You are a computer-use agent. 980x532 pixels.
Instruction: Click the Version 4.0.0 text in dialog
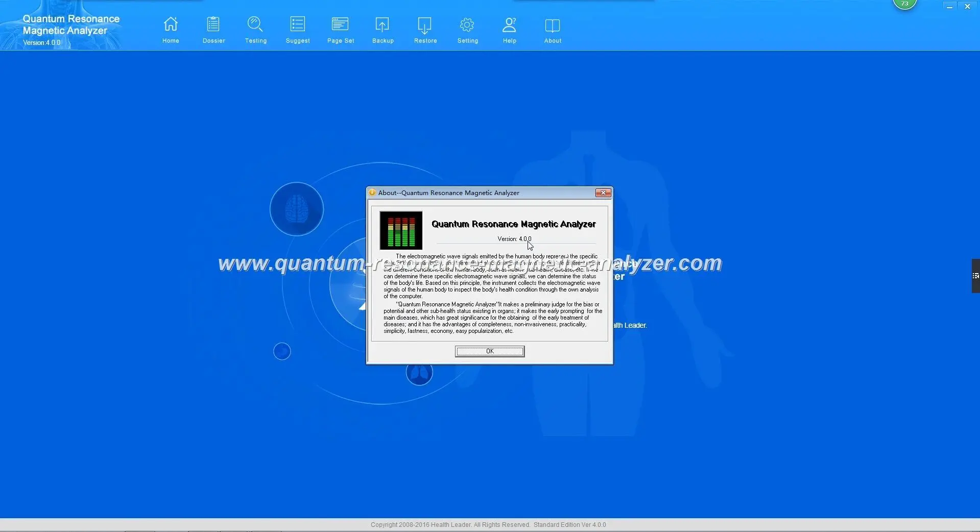pyautogui.click(x=513, y=238)
